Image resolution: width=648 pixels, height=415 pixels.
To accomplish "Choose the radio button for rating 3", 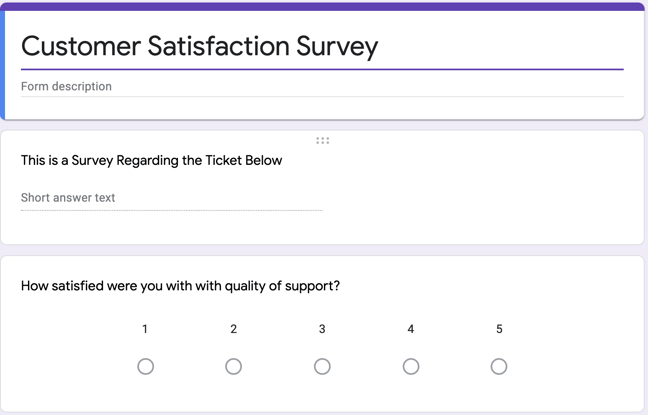I will tap(322, 367).
